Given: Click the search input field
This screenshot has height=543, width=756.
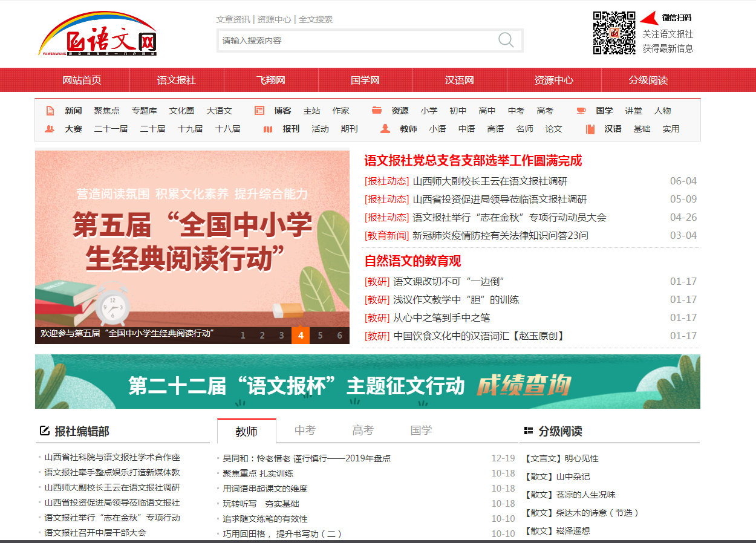Looking at the screenshot, I should pos(357,41).
